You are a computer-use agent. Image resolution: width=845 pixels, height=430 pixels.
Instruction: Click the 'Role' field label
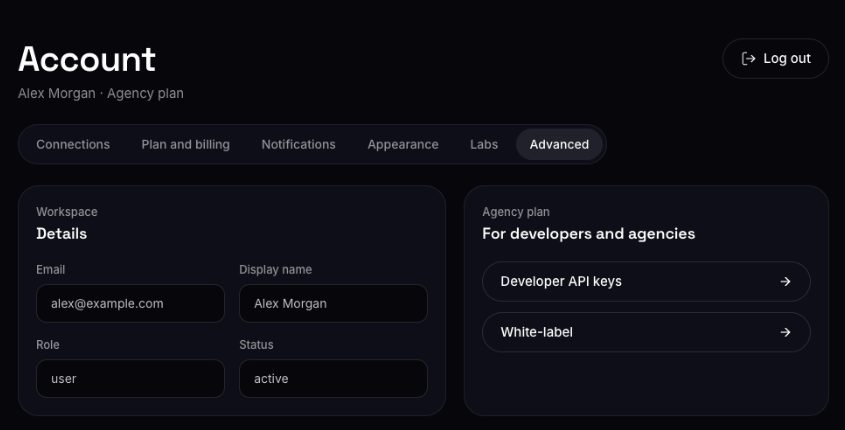[48, 344]
